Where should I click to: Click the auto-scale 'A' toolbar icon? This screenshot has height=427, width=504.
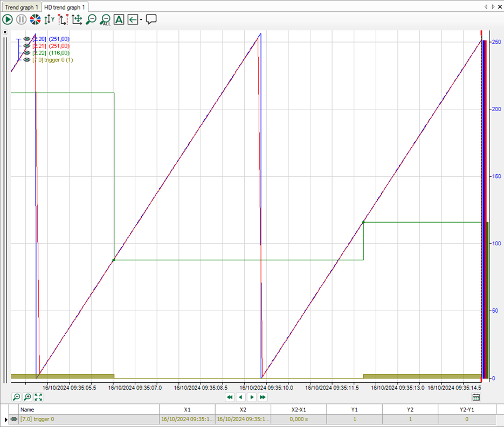[x=119, y=19]
